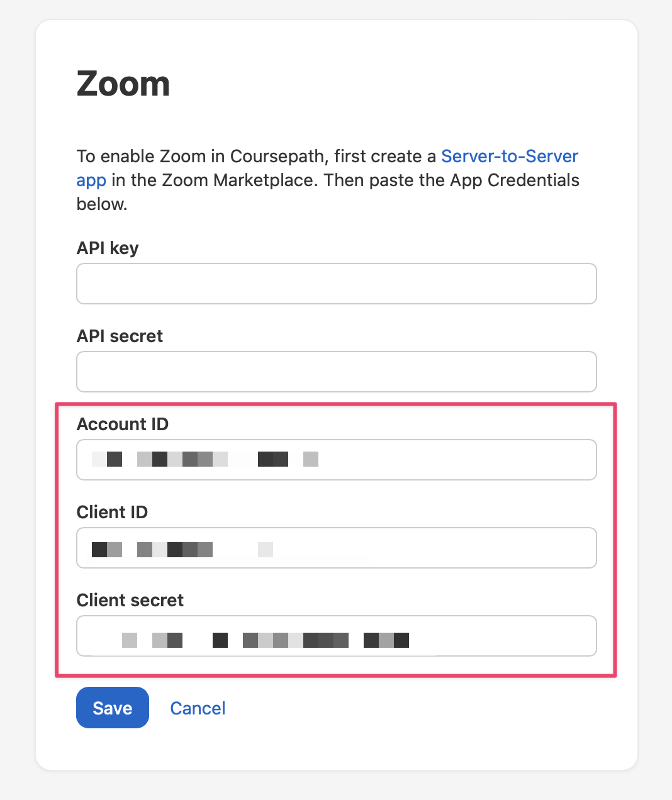Open the Server-to-Server link text
The image size is (672, 800).
pyautogui.click(x=510, y=156)
